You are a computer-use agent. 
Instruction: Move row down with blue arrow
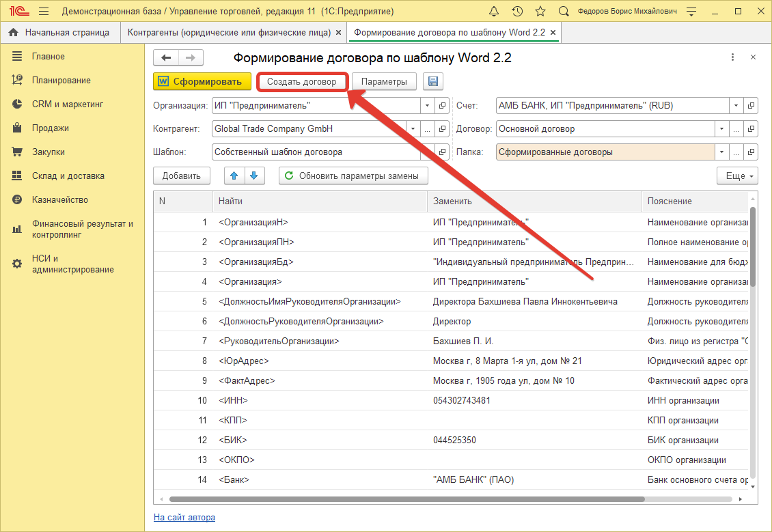(254, 176)
